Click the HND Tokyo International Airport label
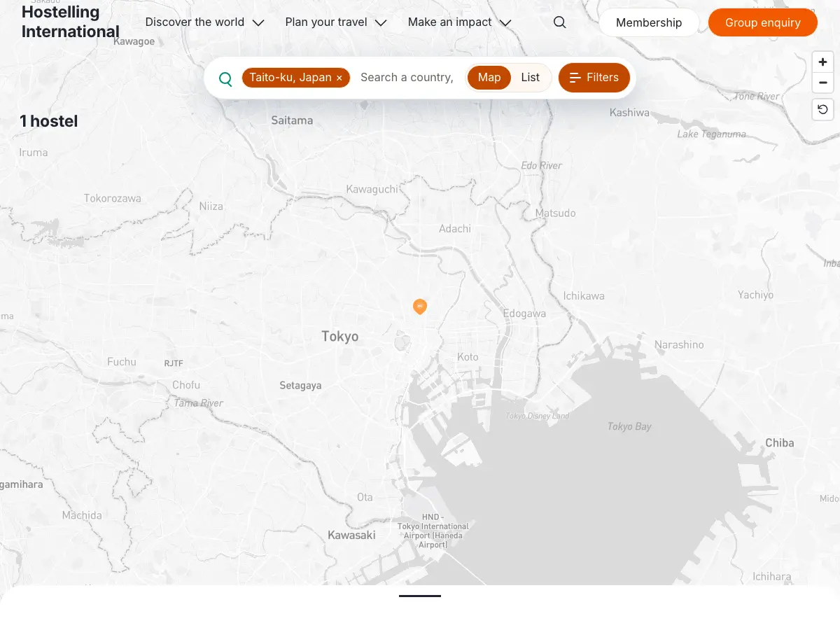This screenshot has height=630, width=840. (x=433, y=531)
